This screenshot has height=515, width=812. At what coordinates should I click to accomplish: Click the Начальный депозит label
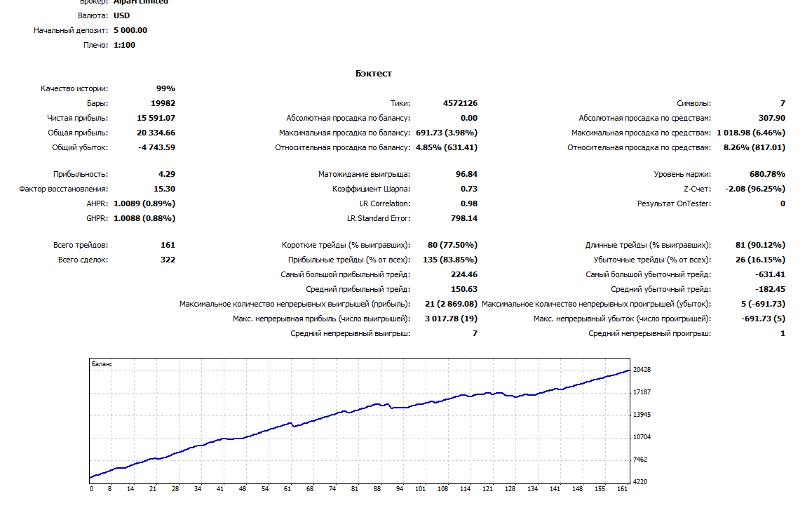pos(70,31)
